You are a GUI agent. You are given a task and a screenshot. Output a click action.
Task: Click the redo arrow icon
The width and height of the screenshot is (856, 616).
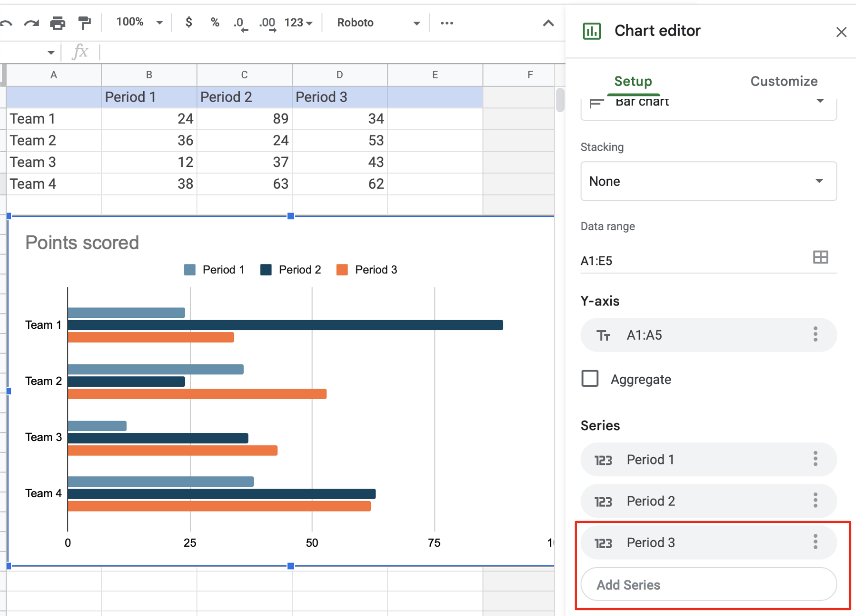(x=31, y=23)
